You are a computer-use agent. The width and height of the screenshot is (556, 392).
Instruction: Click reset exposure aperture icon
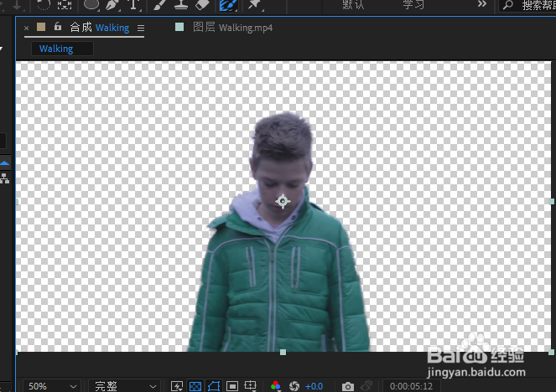pos(294,386)
